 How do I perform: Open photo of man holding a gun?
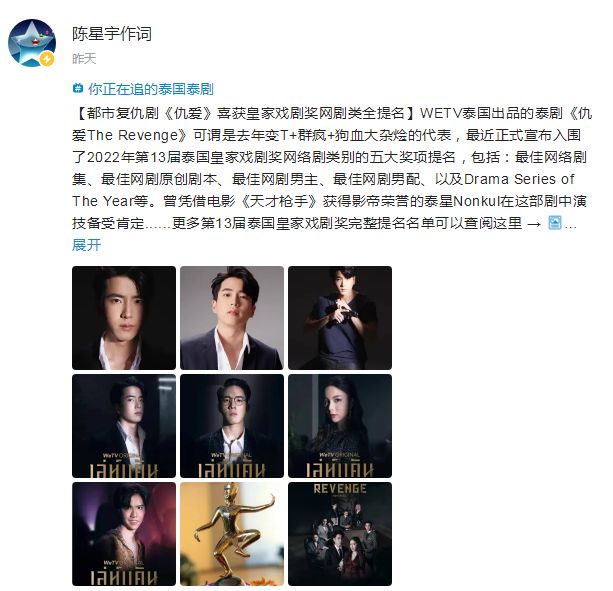point(340,318)
